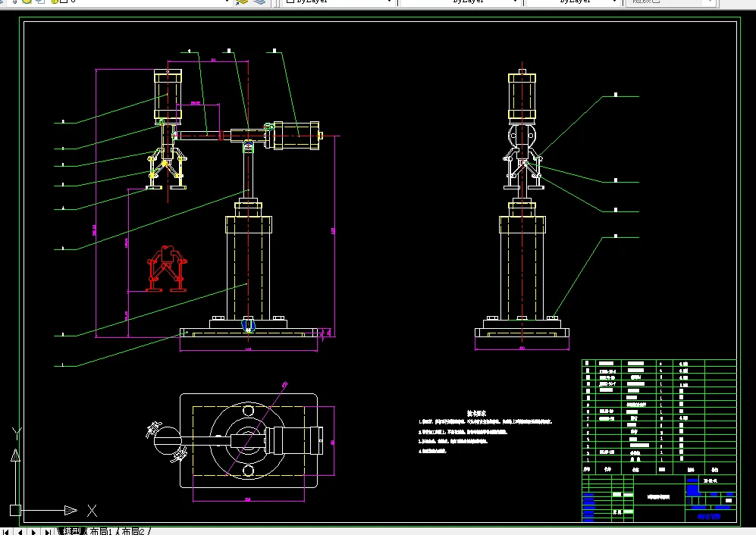The image size is (756, 535).
Task: Jump to the last layout tab
Action: [47, 532]
